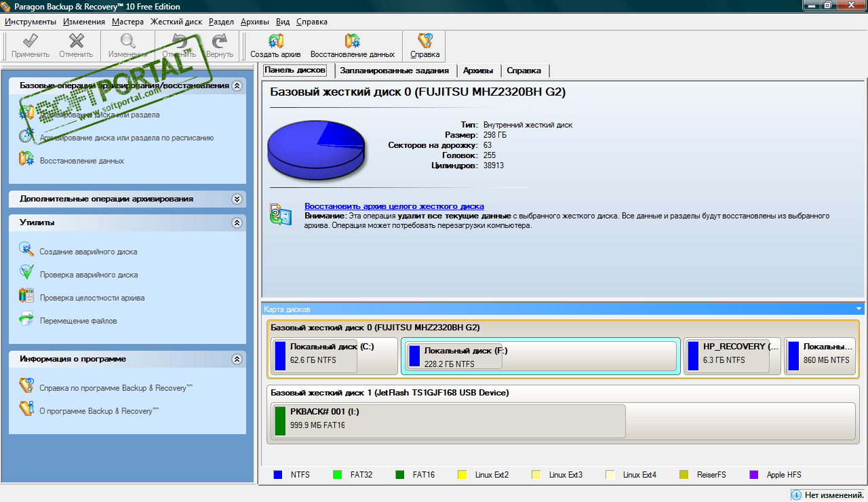Open Проверка целостности архива link

tap(92, 298)
